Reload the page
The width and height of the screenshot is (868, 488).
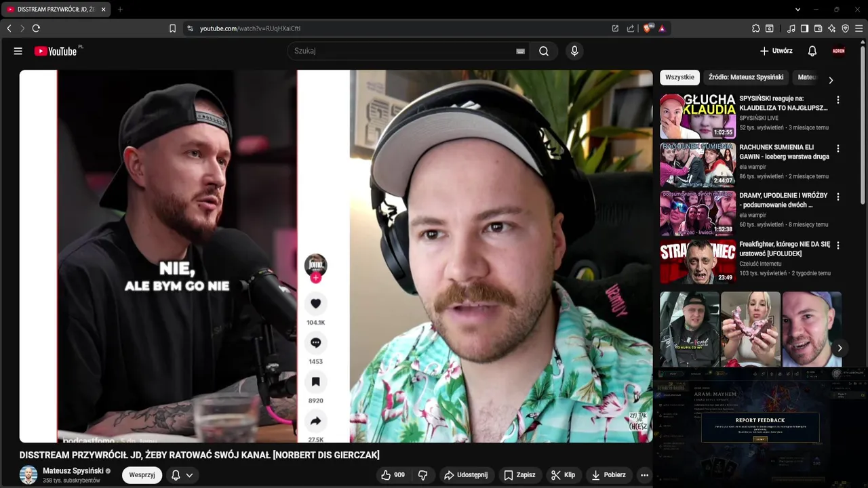[x=36, y=28]
